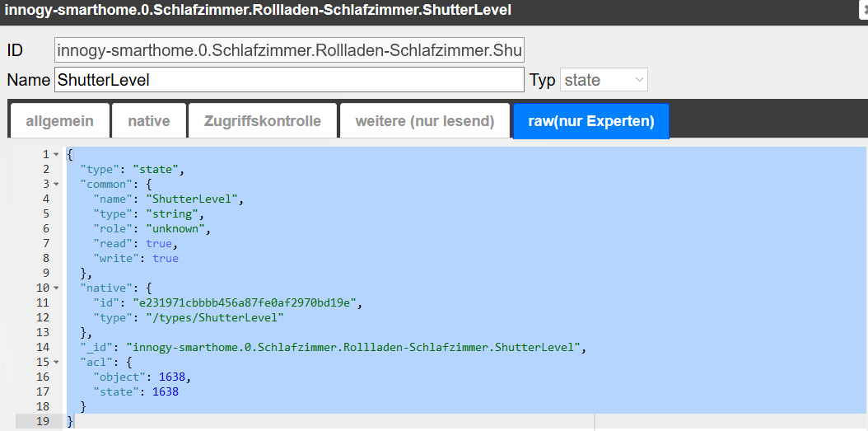Open the native tab
Viewport: 868px width, 431px height.
(149, 121)
